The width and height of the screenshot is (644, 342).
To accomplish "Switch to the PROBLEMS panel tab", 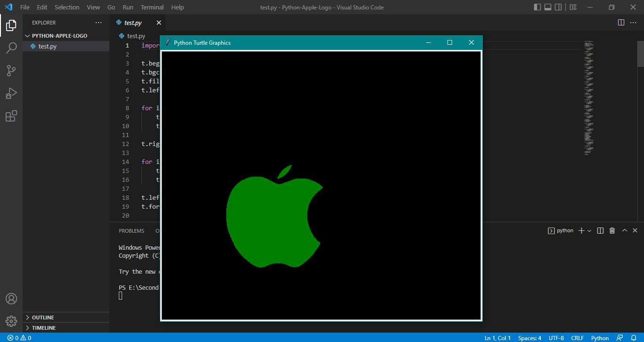I will point(132,231).
